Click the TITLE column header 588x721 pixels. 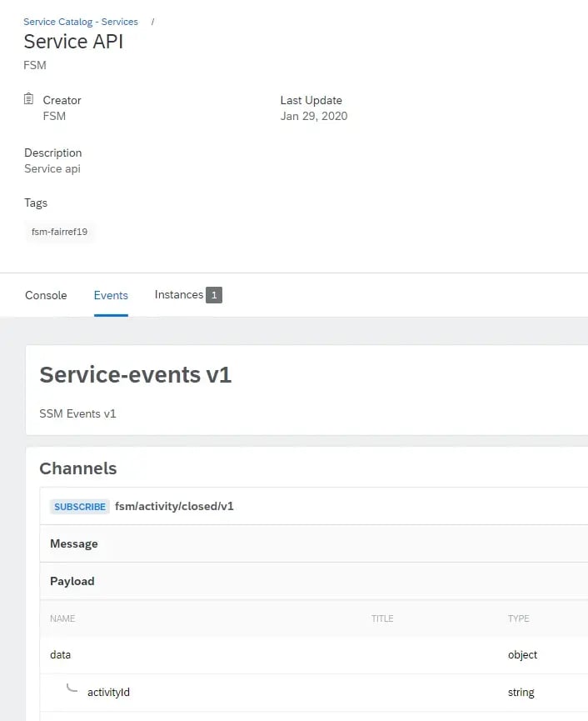pyautogui.click(x=382, y=618)
